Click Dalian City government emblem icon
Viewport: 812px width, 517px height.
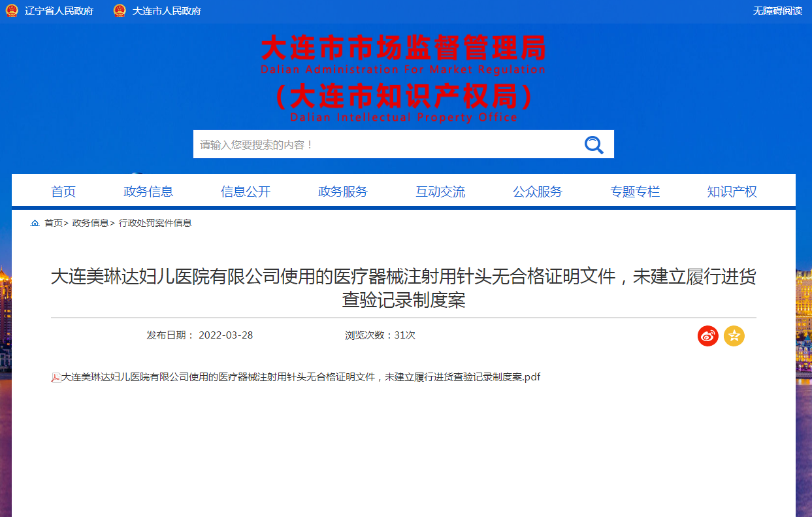(x=120, y=11)
